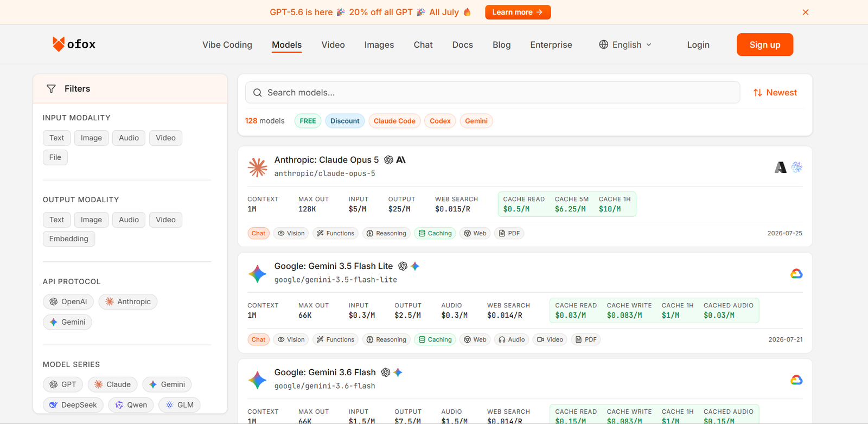Screen dimensions: 868x424
Task: Click the Claude Opus 5 starburst logo
Action: (258, 167)
